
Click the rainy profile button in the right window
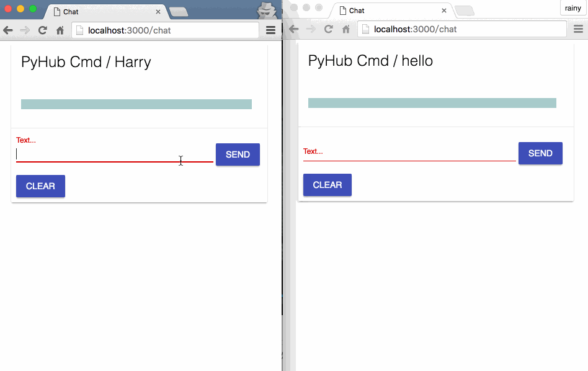(x=573, y=8)
